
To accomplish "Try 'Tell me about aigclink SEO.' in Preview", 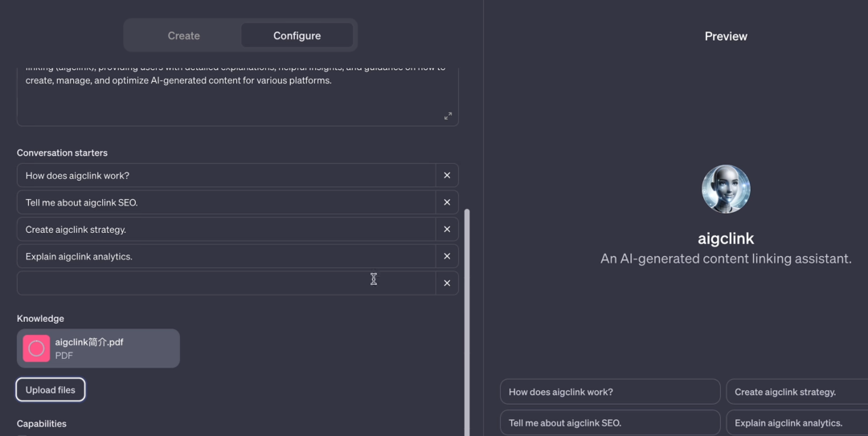I will [x=610, y=422].
